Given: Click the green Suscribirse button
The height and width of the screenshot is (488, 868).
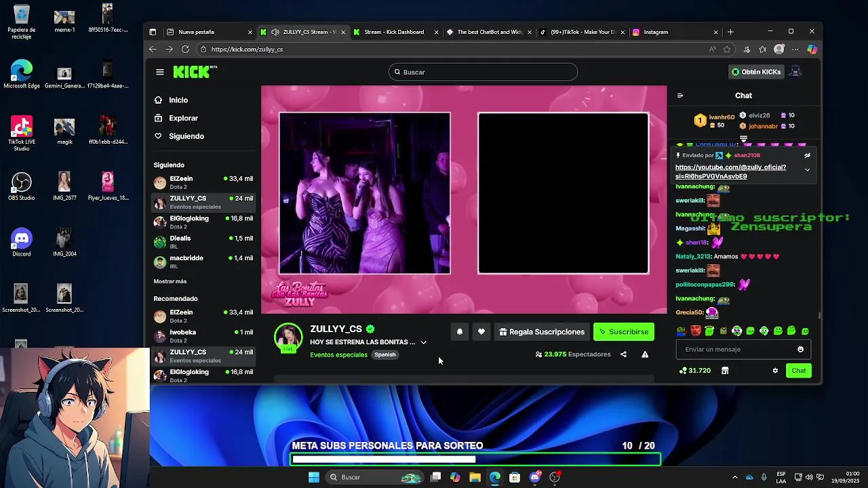Looking at the screenshot, I should 624,331.
